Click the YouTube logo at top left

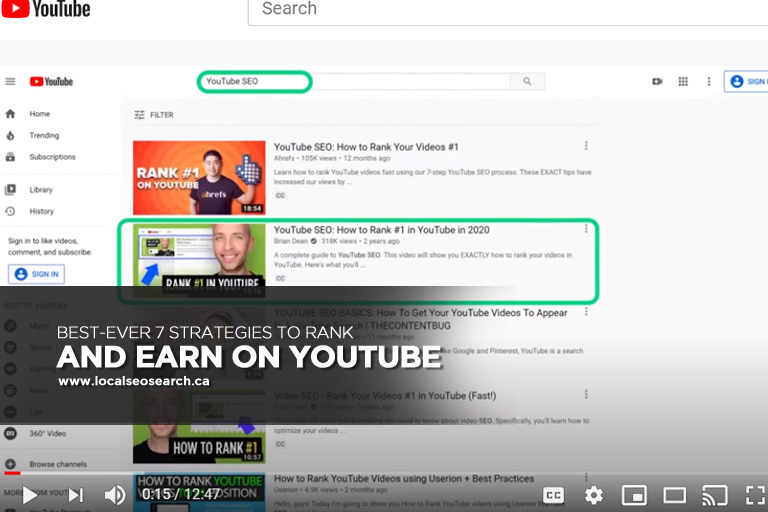click(x=46, y=8)
